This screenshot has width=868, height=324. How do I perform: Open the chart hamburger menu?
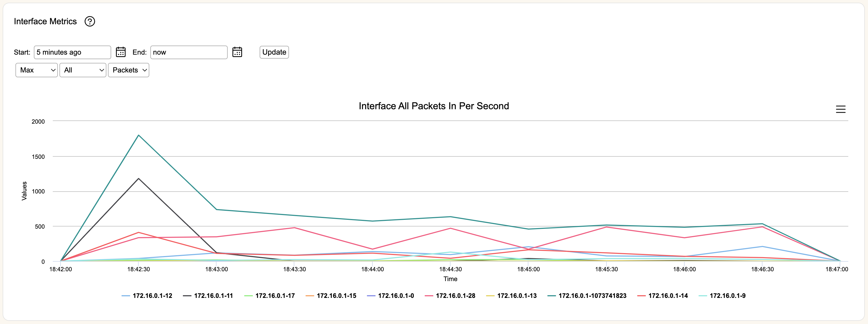[x=841, y=109]
